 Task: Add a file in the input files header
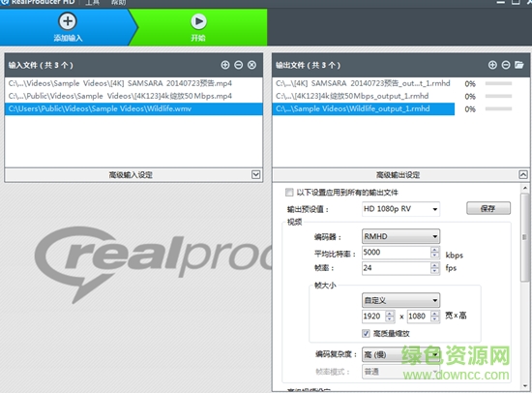[x=225, y=65]
